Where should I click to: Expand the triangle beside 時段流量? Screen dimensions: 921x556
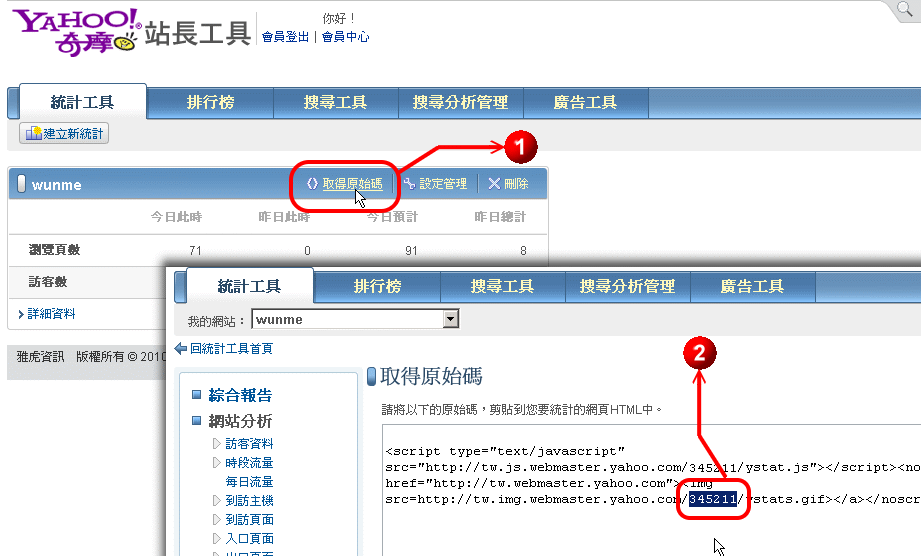point(217,463)
